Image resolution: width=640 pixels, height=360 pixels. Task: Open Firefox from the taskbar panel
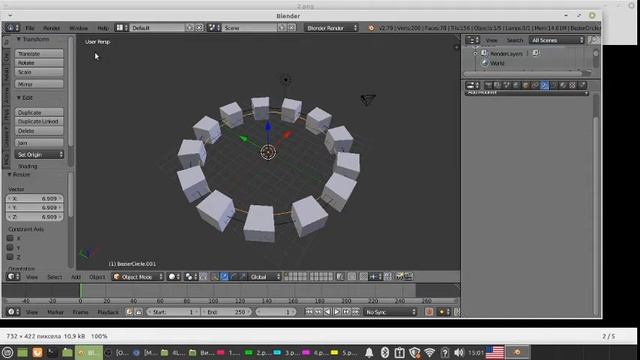(37, 352)
